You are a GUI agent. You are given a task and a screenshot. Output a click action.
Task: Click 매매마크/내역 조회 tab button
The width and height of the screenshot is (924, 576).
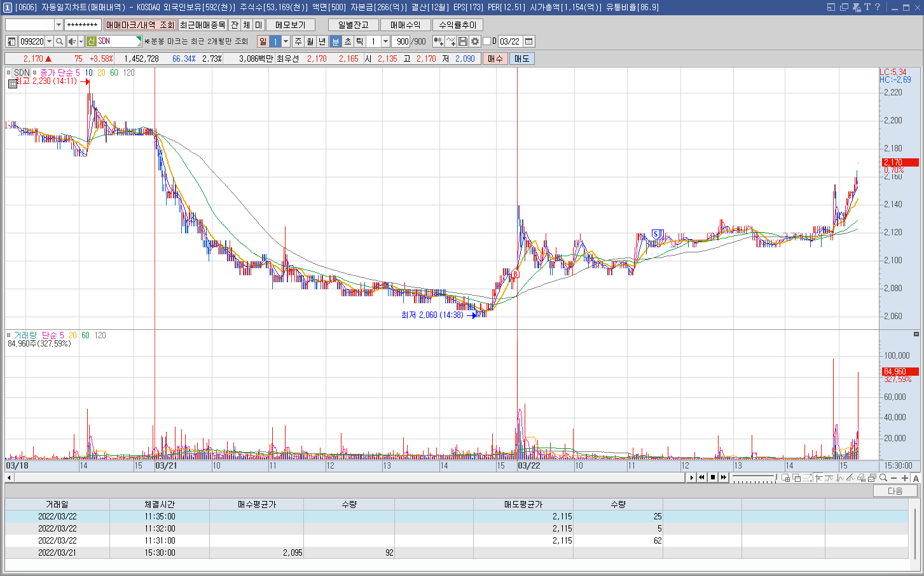(x=140, y=25)
